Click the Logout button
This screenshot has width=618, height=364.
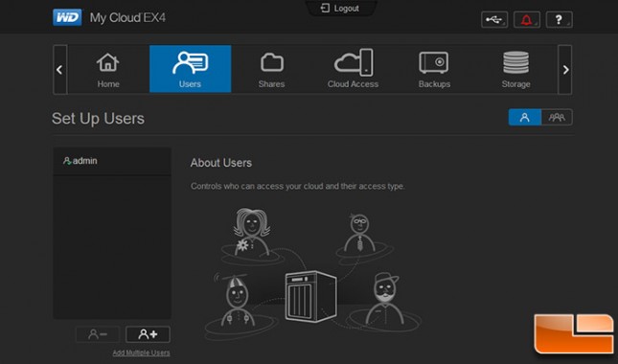[340, 9]
